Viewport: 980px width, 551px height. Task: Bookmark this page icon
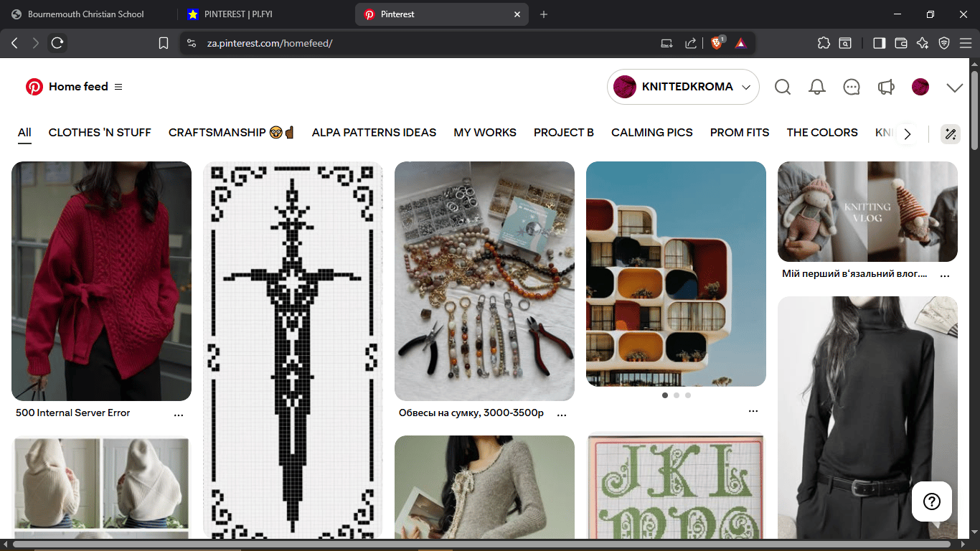[164, 43]
